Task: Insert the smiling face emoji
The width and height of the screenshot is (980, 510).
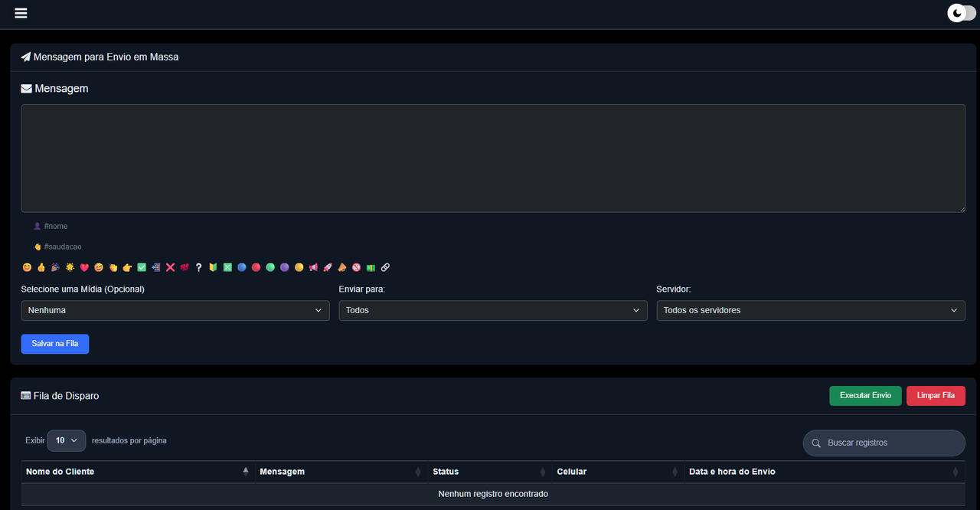Action: (27, 267)
